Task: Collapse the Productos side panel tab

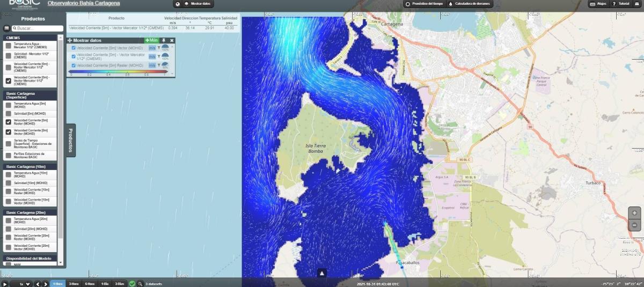Action: (x=70, y=140)
